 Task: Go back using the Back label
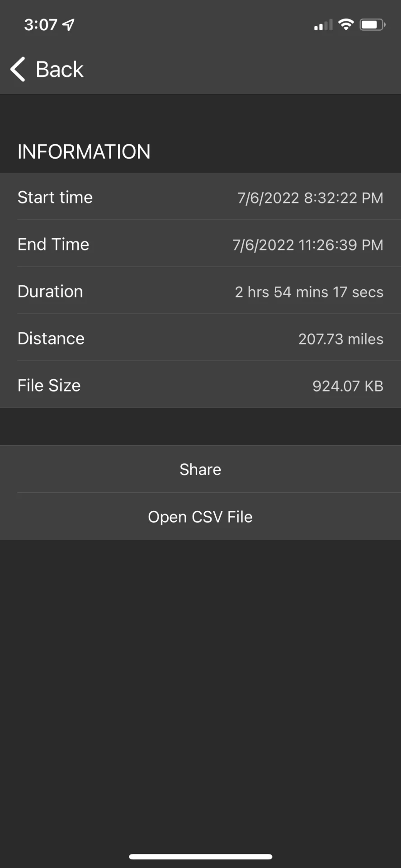60,70
